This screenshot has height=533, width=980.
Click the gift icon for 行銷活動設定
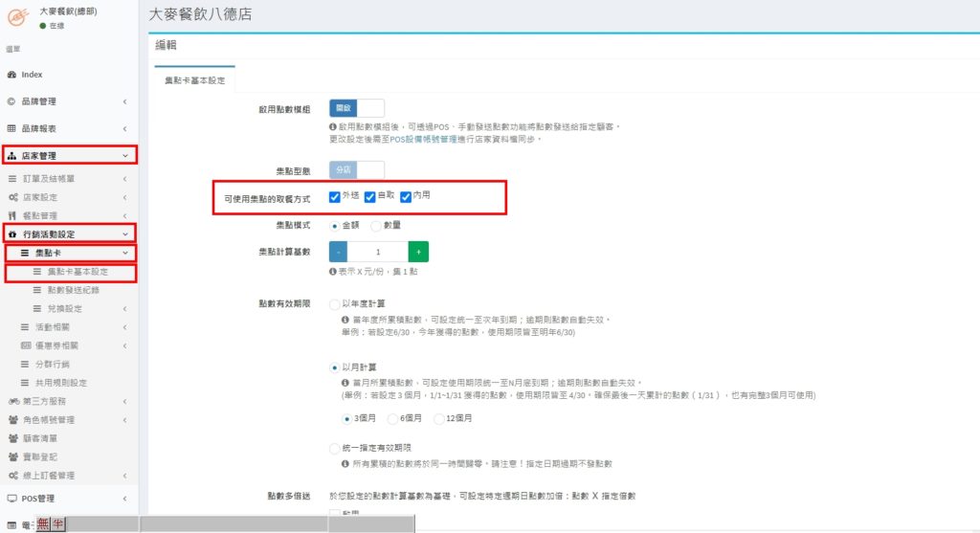tap(12, 234)
